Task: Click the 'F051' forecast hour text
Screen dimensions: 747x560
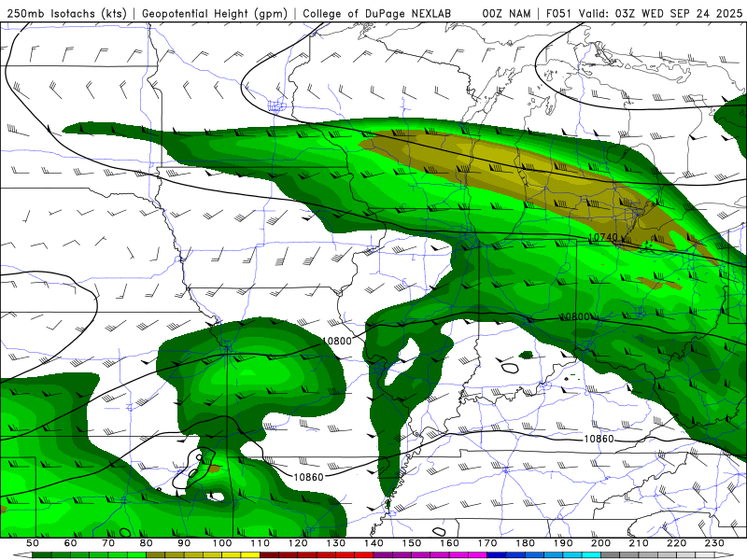Action: 558,14
